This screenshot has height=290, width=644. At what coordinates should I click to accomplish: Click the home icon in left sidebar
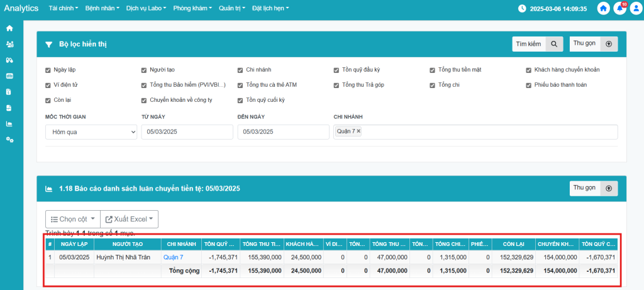click(9, 28)
